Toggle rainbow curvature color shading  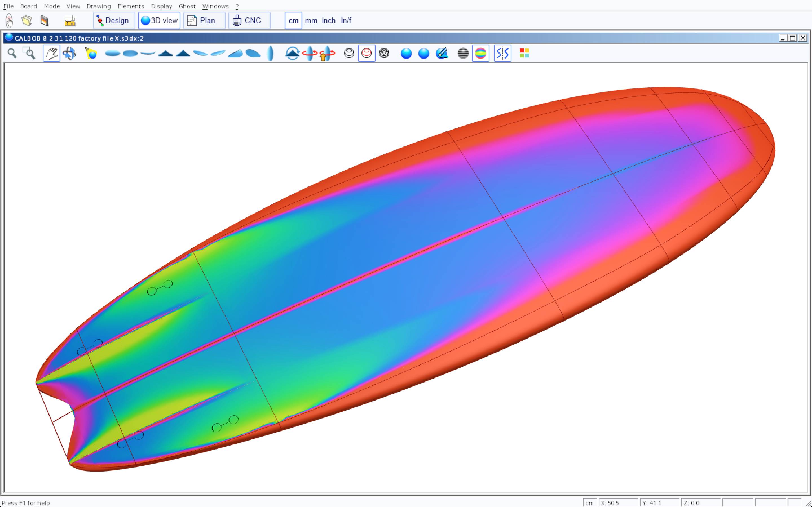point(480,53)
